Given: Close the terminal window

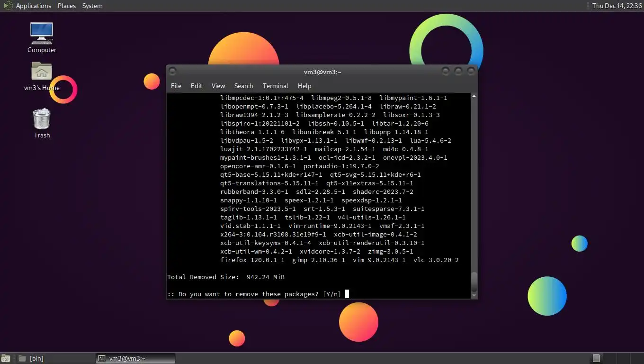Looking at the screenshot, I should 471,72.
